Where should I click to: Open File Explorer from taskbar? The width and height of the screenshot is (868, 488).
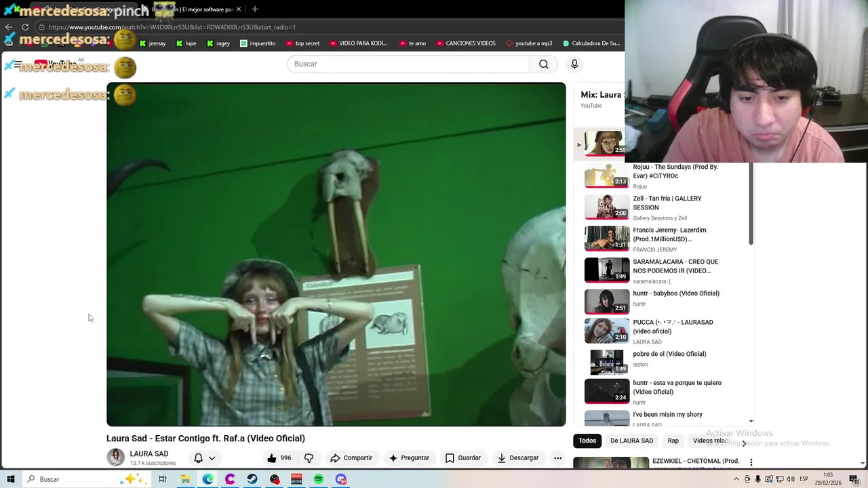(185, 479)
